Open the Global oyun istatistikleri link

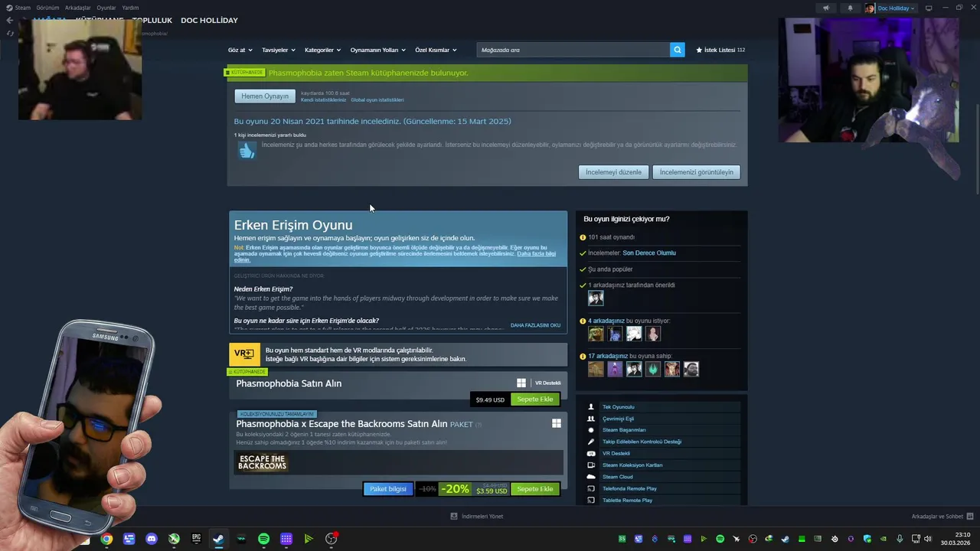377,100
